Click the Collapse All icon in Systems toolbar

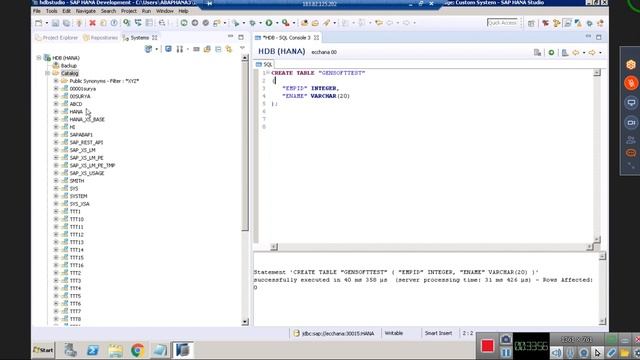coord(218,49)
